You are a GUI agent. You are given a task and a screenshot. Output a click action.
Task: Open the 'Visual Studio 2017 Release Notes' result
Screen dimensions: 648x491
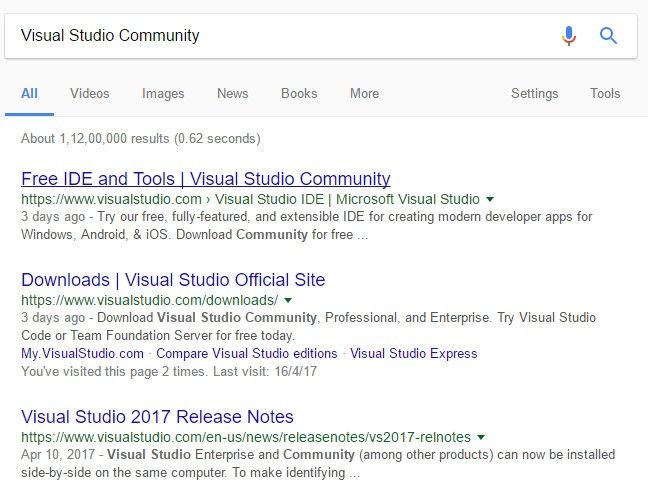pos(157,417)
